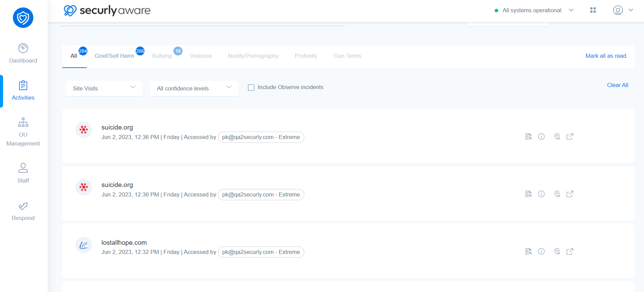
Task: Click the blue shield logo at top left
Action: [x=23, y=18]
